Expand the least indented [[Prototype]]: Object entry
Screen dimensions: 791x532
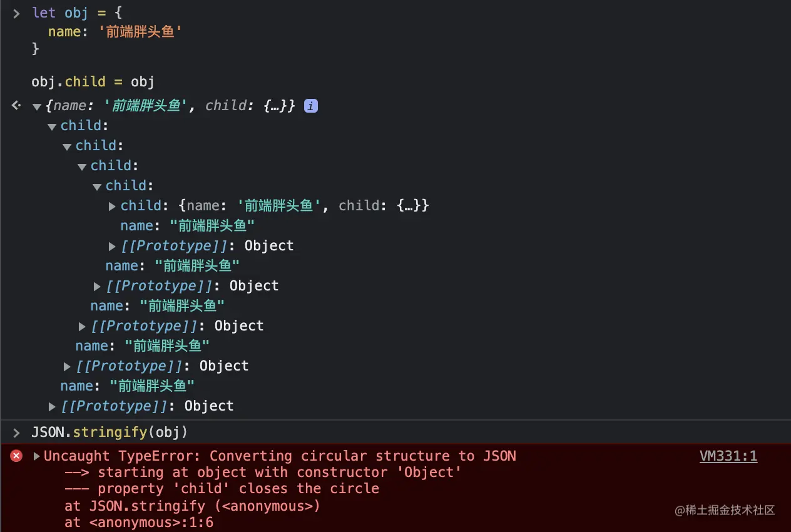coord(53,406)
